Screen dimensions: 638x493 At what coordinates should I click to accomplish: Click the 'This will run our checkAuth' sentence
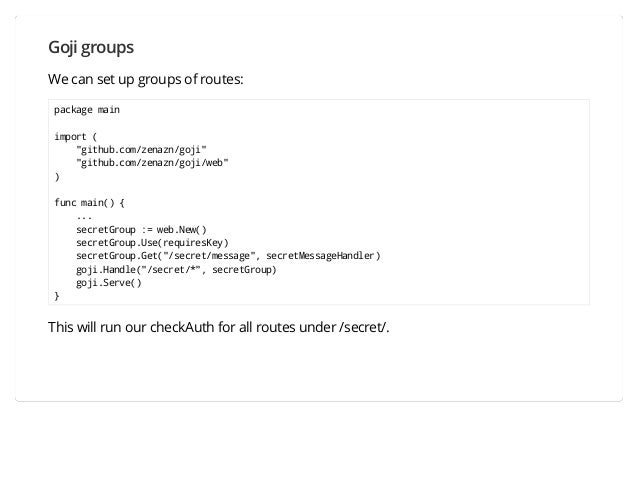(218, 327)
